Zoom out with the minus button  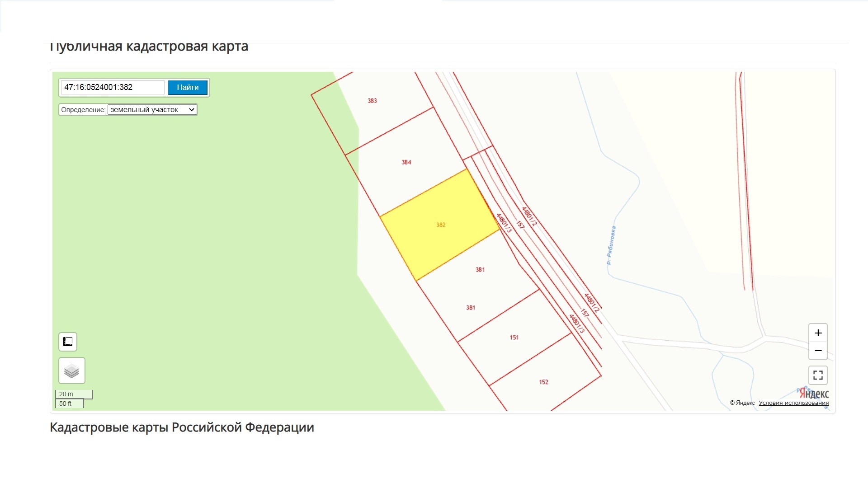tap(818, 351)
